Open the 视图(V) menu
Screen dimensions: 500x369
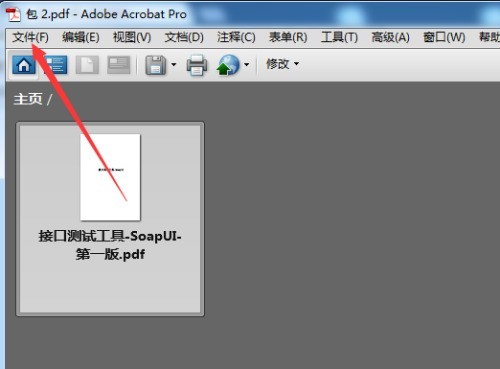(132, 37)
